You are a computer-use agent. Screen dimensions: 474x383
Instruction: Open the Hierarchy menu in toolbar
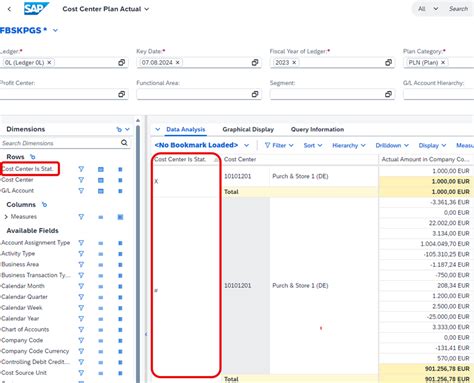(349, 145)
